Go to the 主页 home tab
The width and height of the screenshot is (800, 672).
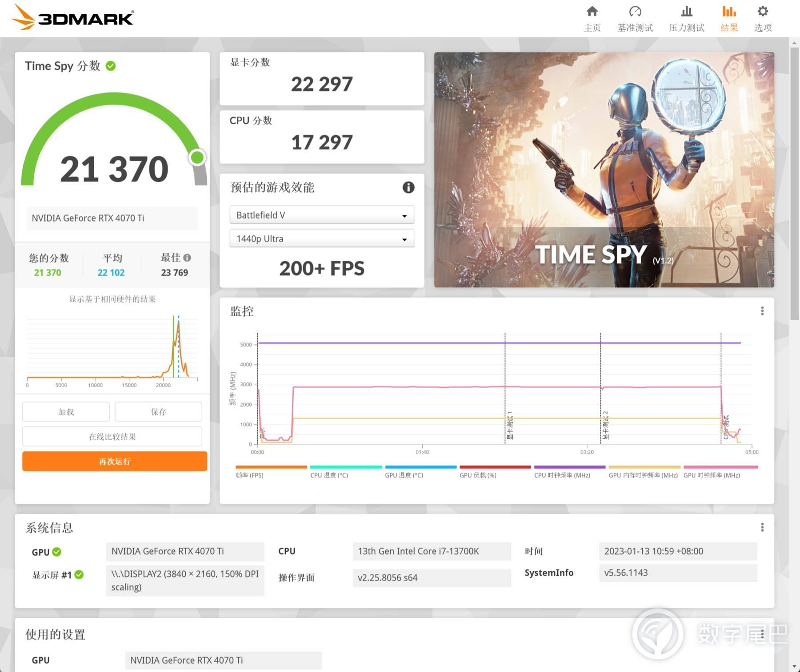tap(592, 19)
